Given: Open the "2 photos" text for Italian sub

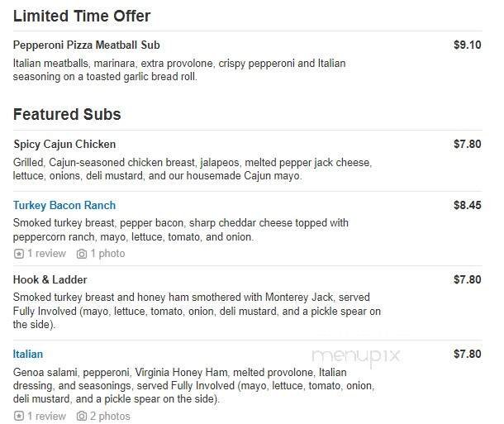Looking at the screenshot, I should click(x=111, y=417).
